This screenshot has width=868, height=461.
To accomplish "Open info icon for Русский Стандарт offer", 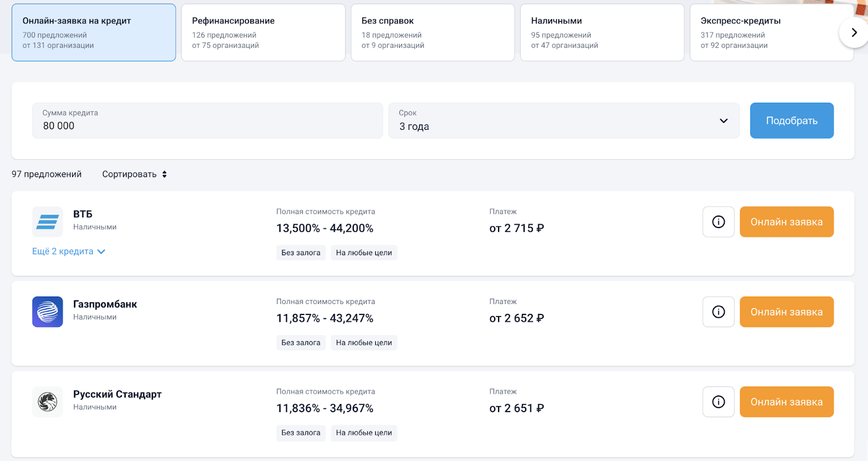I will (718, 402).
